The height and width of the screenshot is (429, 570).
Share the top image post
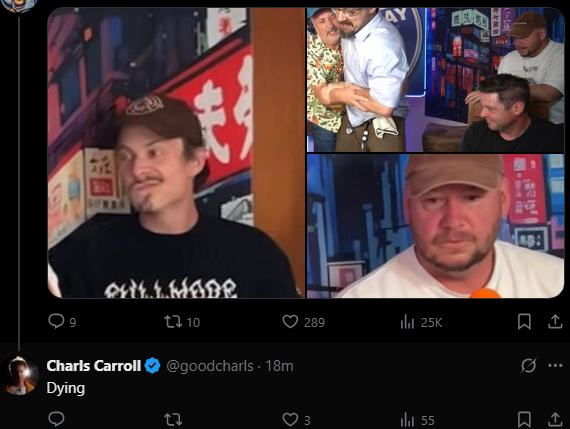tap(555, 322)
